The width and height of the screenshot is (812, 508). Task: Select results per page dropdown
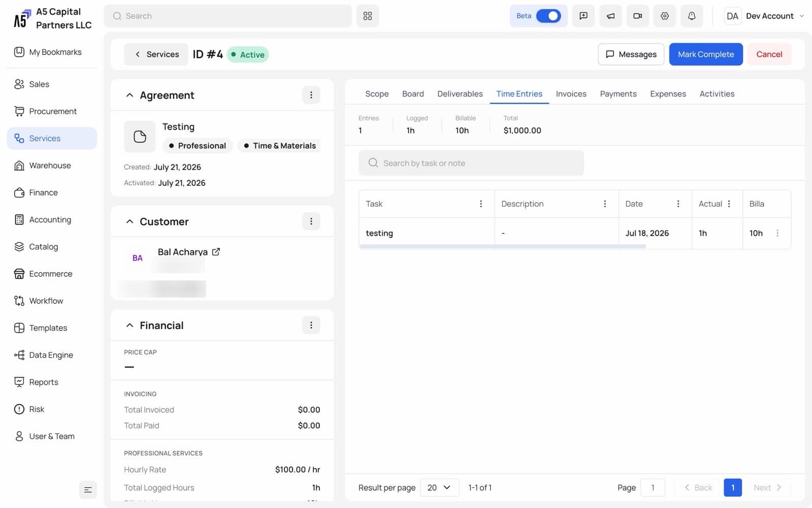click(x=439, y=488)
